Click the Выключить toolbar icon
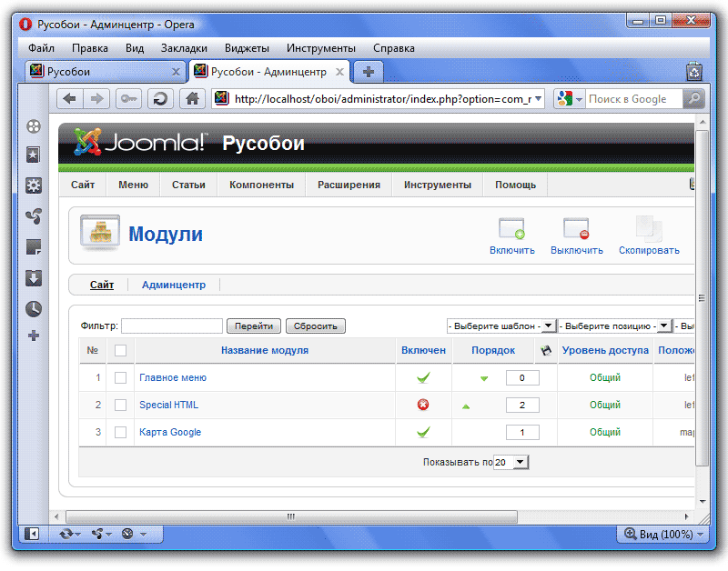Image resolution: width=728 pixels, height=571 pixels. (x=576, y=229)
